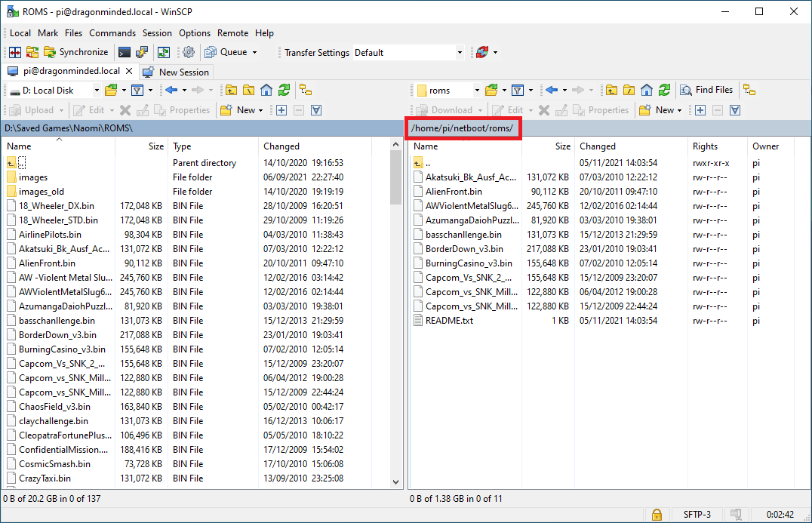Click local panel Invert Selection icon
This screenshot has width=812, height=523.
point(316,110)
